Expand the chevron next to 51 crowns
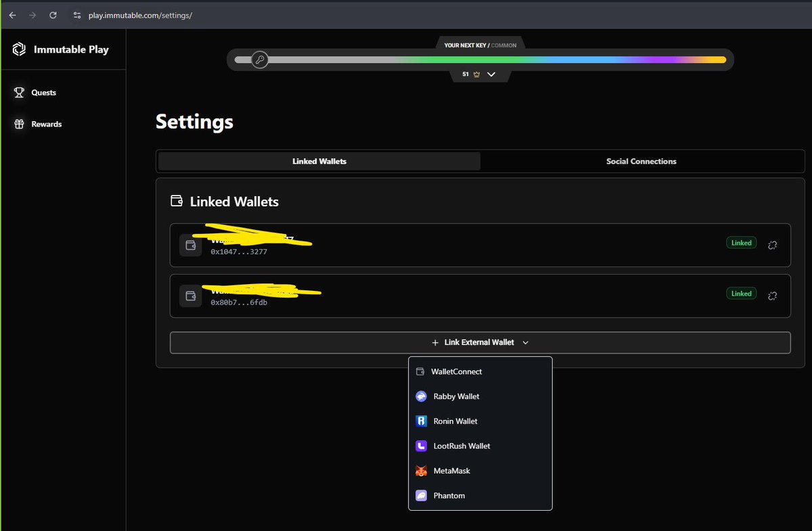The height and width of the screenshot is (531, 812). [x=491, y=74]
